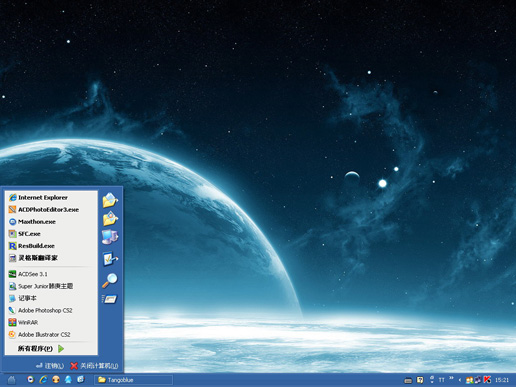Launch 记事本 (Notepad) from the Start menu

click(x=51, y=298)
